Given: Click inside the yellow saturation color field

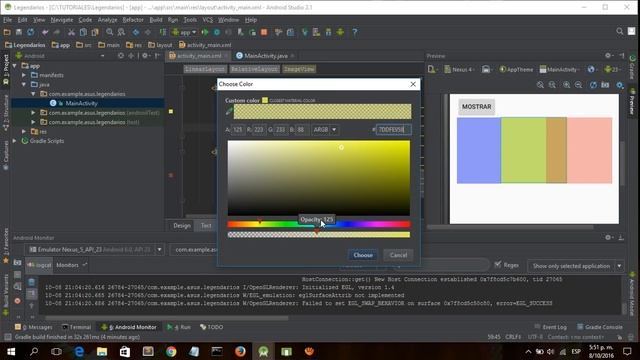Looking at the screenshot, I should (x=319, y=178).
